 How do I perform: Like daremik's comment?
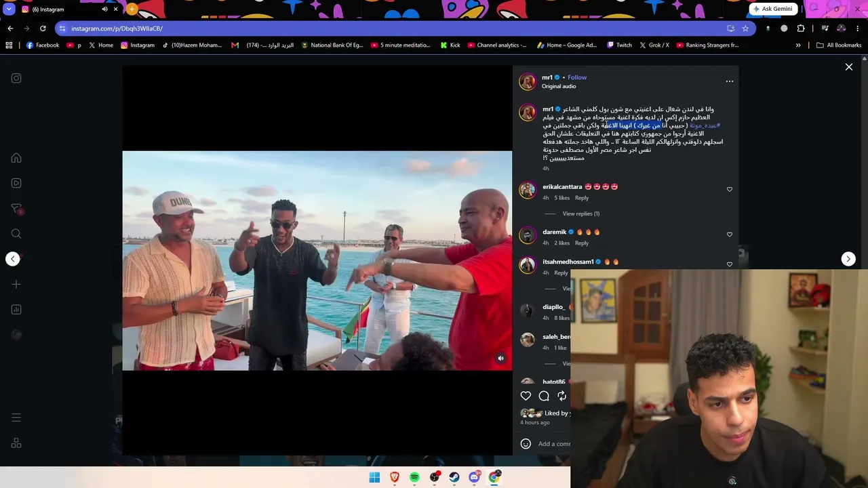point(730,235)
